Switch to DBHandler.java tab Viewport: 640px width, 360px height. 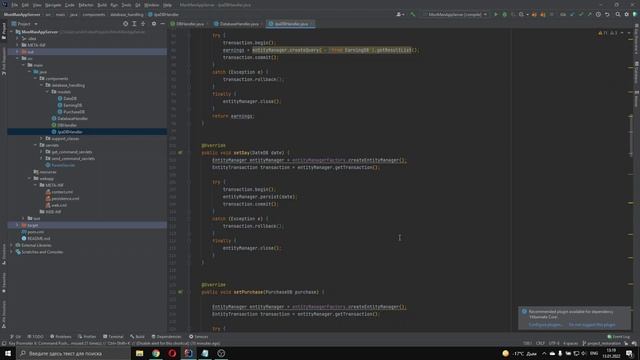(188, 24)
